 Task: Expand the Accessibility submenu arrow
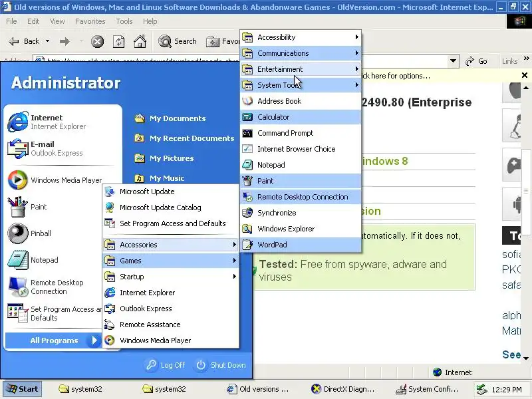pyautogui.click(x=356, y=37)
